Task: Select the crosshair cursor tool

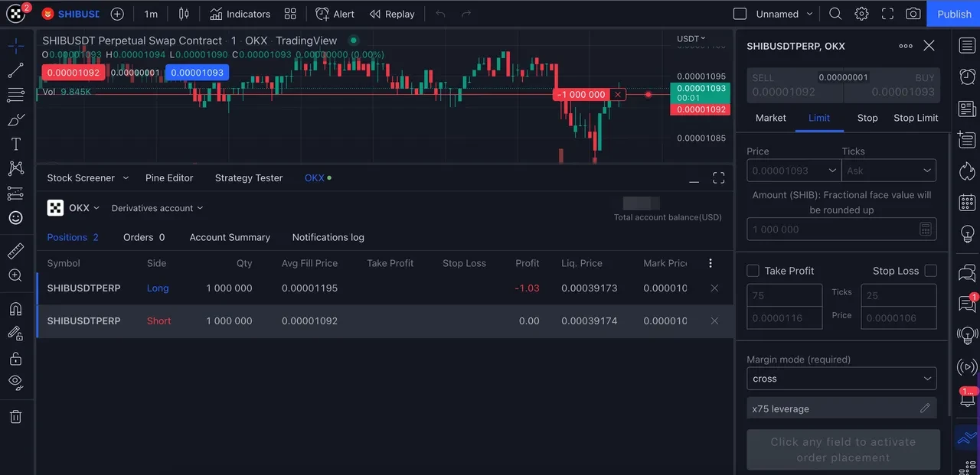Action: 15,46
